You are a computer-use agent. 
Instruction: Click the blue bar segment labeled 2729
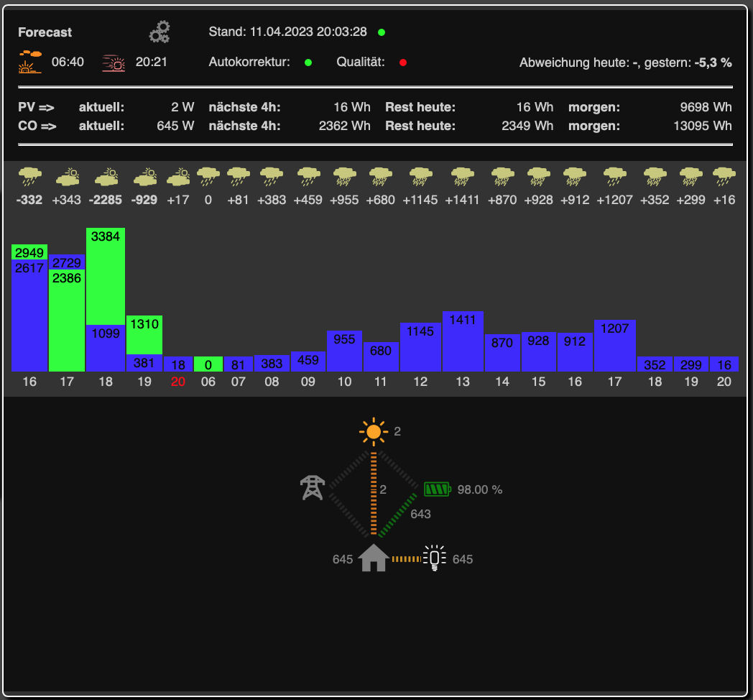click(67, 262)
